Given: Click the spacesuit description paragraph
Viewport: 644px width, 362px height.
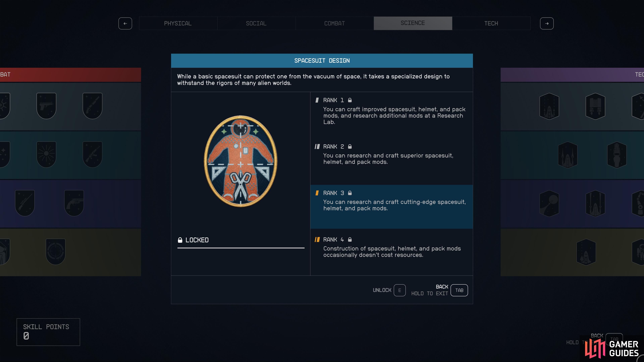Looking at the screenshot, I should [313, 80].
